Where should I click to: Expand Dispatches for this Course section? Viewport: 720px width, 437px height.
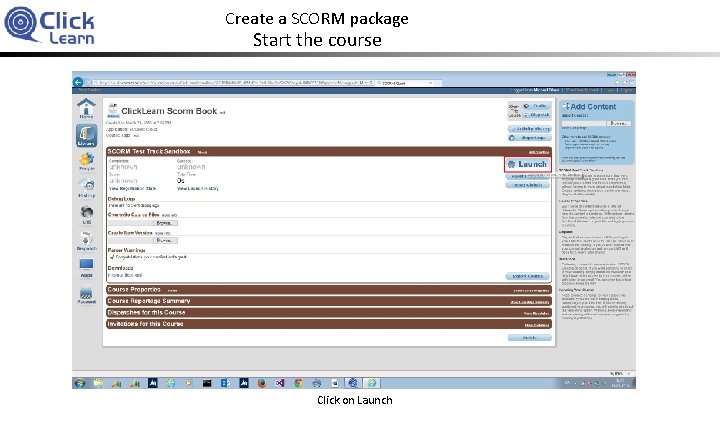tap(328, 313)
